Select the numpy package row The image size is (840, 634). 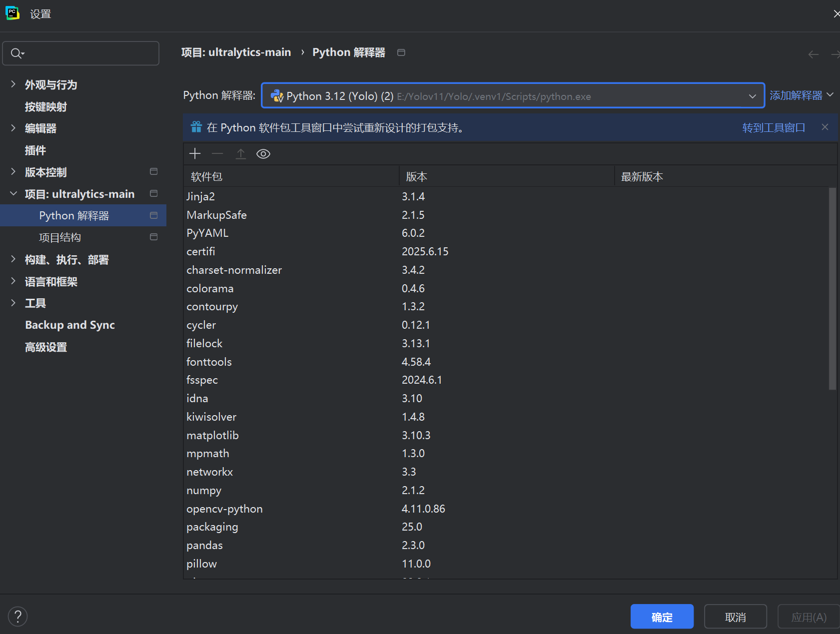(506, 490)
